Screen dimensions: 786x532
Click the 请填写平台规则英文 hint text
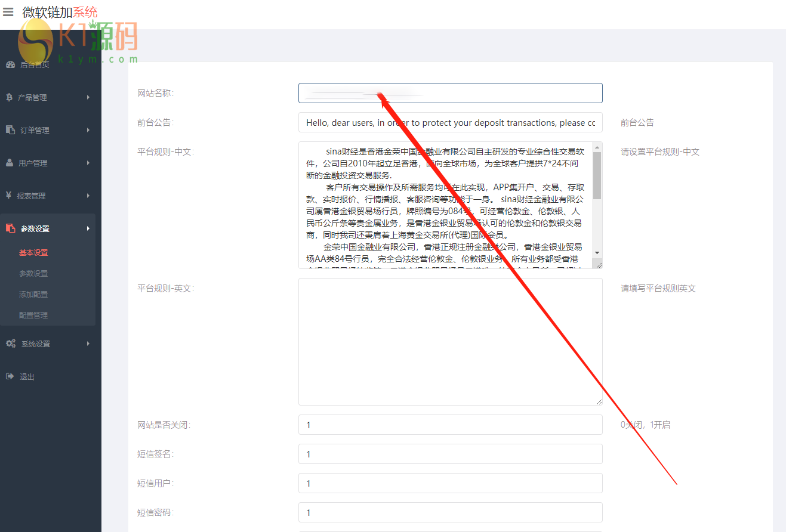tap(658, 288)
